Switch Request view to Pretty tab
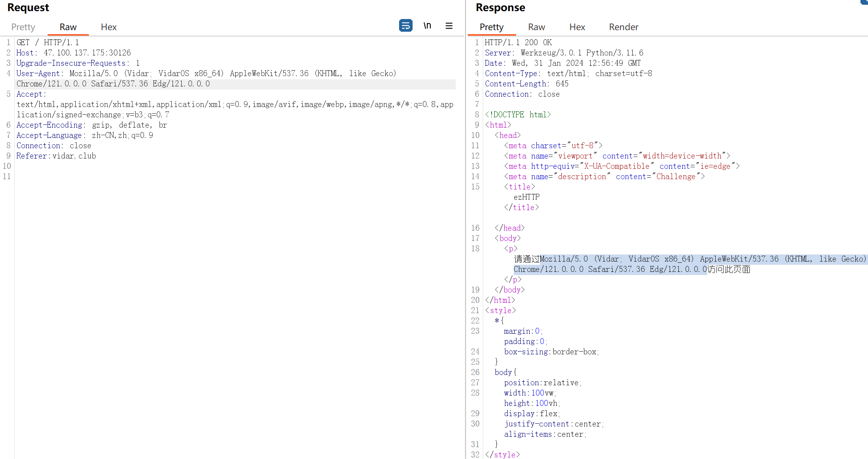The height and width of the screenshot is (459, 868). coord(23,27)
